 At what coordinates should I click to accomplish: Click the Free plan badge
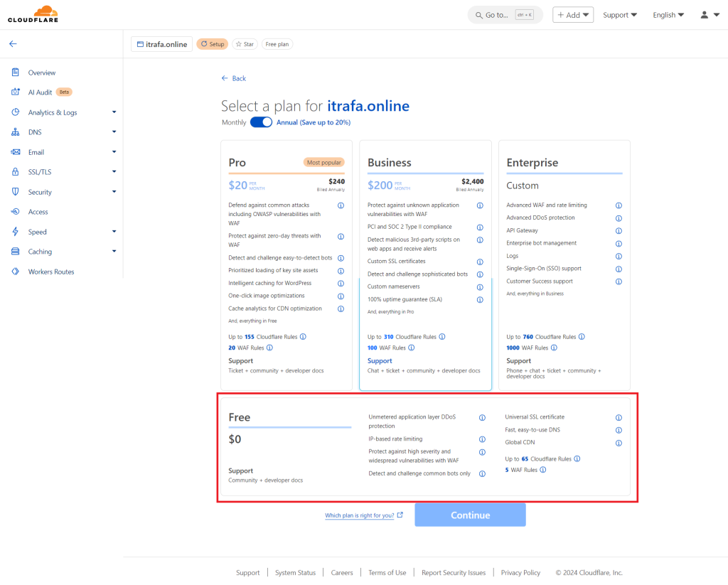[x=277, y=44]
